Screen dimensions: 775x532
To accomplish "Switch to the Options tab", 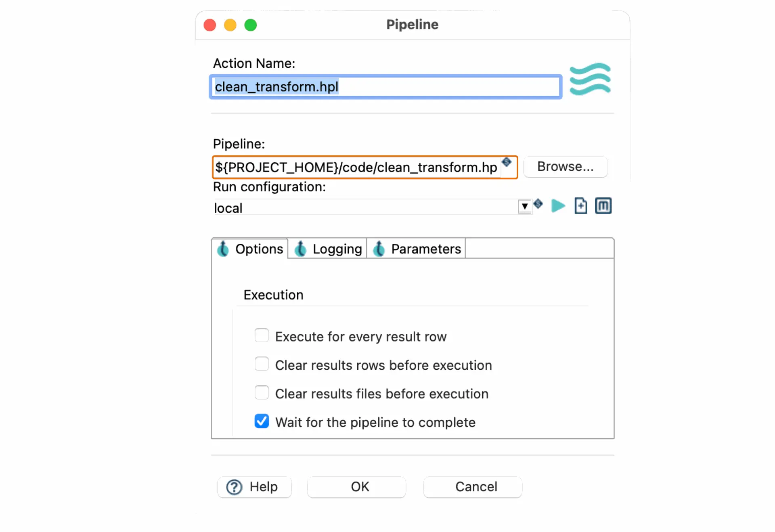I will (x=250, y=249).
